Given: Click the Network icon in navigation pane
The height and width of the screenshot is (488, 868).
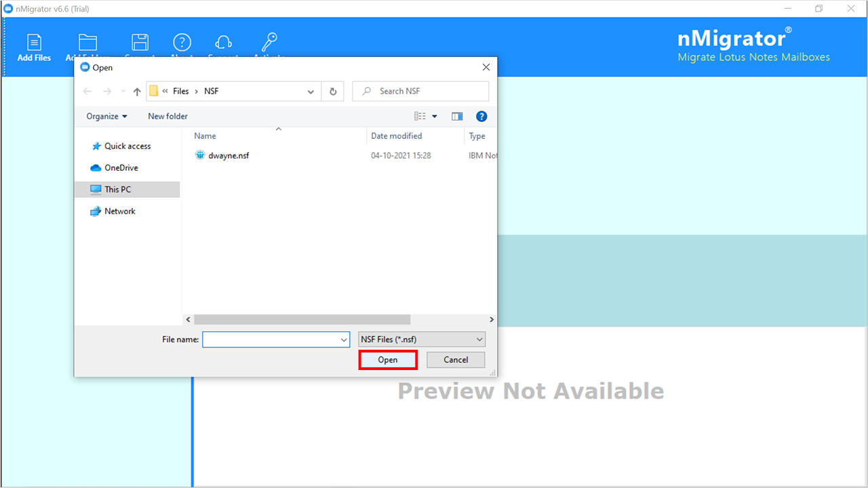Looking at the screenshot, I should pyautogui.click(x=96, y=211).
